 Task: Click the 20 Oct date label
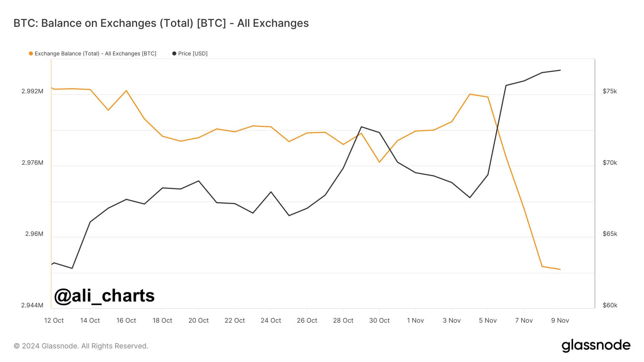tap(199, 321)
